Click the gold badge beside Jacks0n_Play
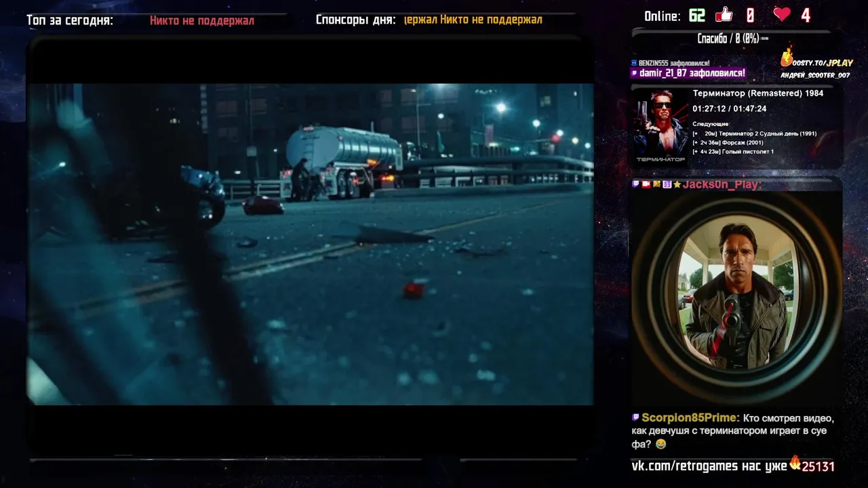The width and height of the screenshot is (868, 488). (x=656, y=184)
